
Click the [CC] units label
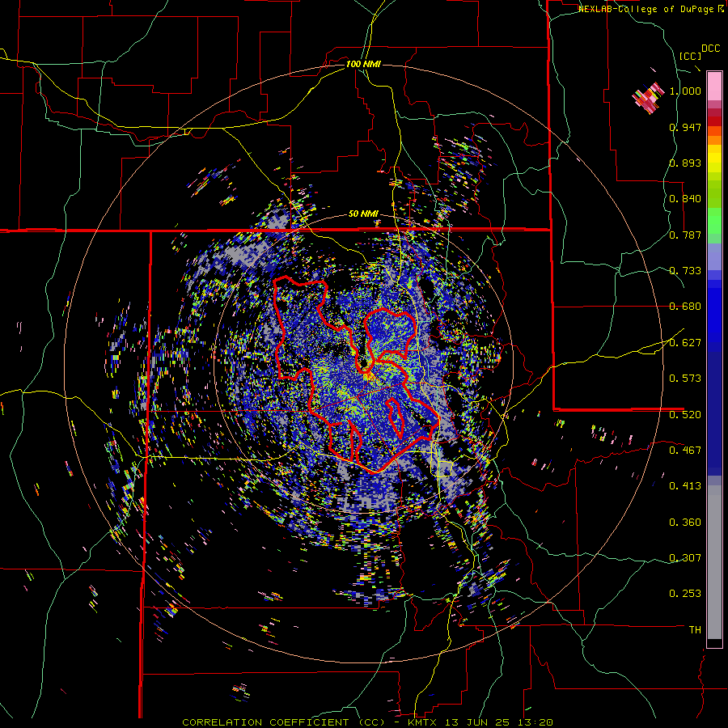click(x=690, y=56)
